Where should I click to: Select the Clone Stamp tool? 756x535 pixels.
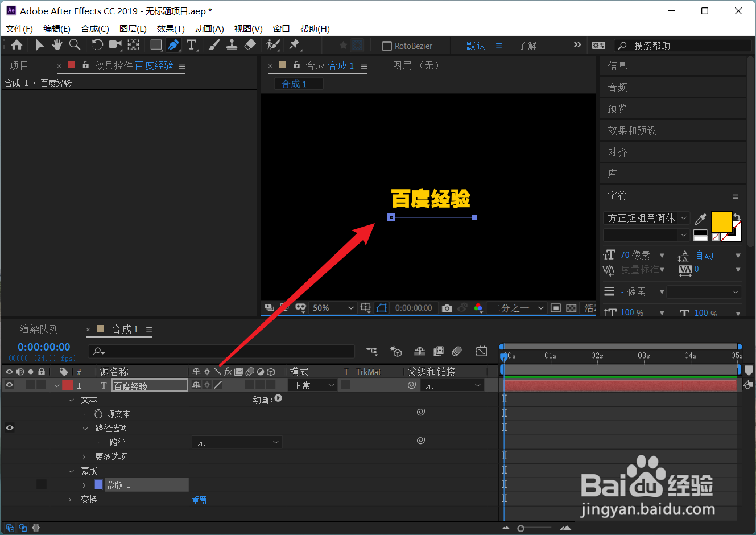(232, 45)
